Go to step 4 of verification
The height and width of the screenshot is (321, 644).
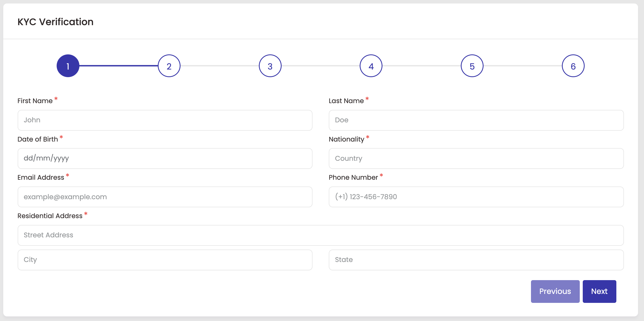371,66
